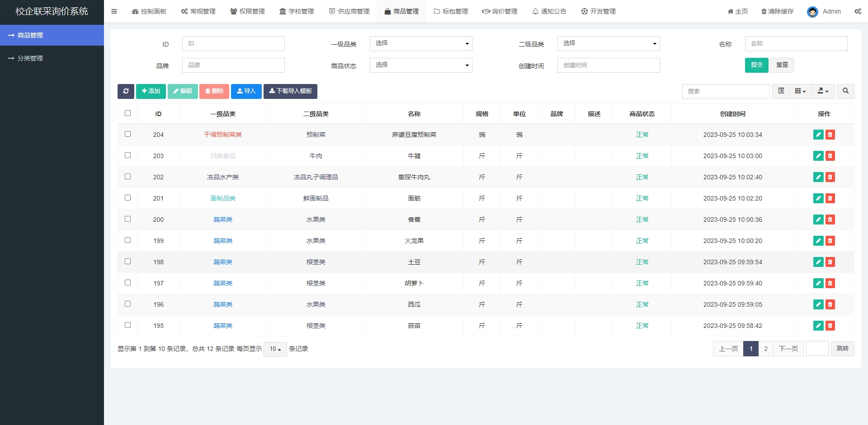Focus the table 搜索 search box
Image resolution: width=868 pixels, height=425 pixels.
point(726,91)
